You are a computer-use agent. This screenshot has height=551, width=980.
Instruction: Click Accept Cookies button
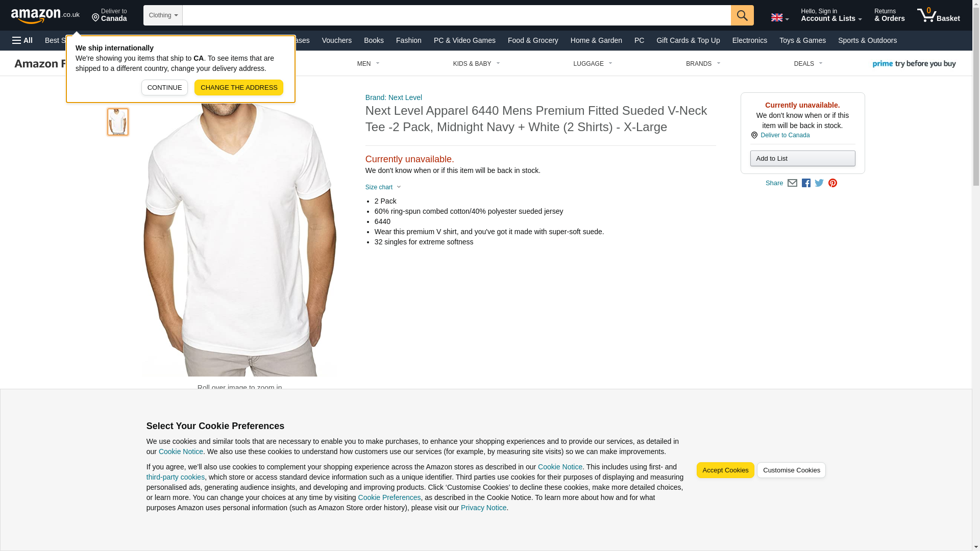[x=725, y=470]
